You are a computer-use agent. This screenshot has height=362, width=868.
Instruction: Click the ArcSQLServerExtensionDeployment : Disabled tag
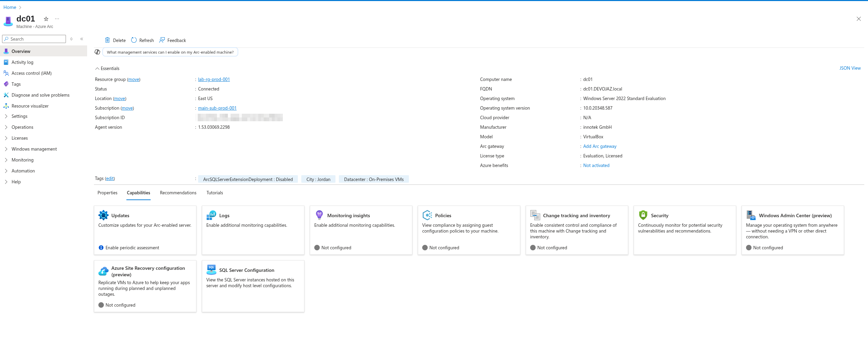(248, 179)
